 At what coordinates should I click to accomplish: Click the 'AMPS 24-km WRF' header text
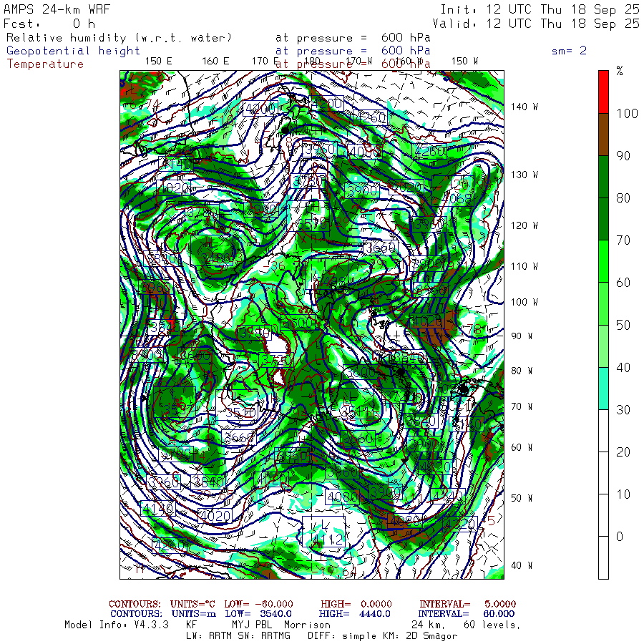pos(52,9)
